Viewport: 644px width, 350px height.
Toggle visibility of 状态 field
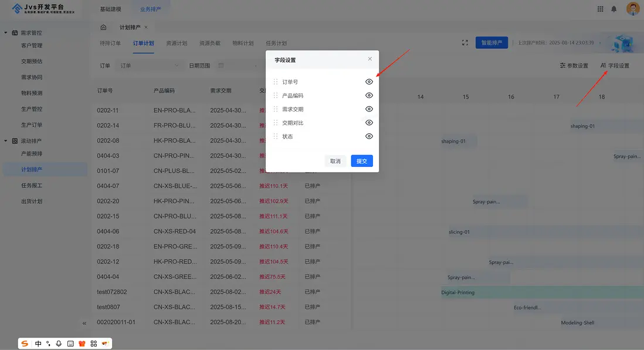(x=370, y=136)
